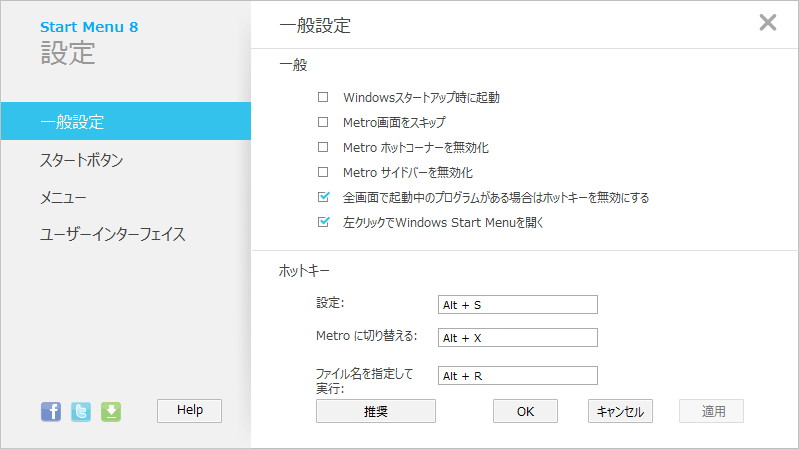Image resolution: width=799 pixels, height=449 pixels.
Task: Open the Twitter icon link
Action: tap(81, 411)
